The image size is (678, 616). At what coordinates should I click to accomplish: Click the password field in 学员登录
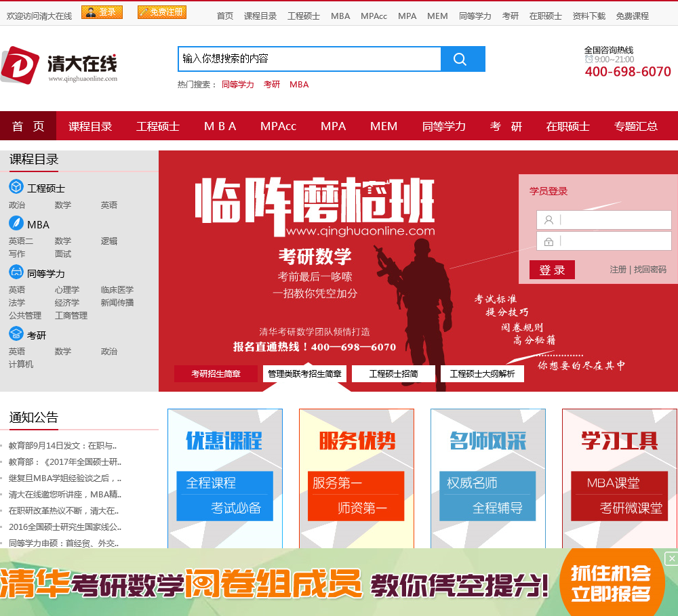pyautogui.click(x=603, y=241)
